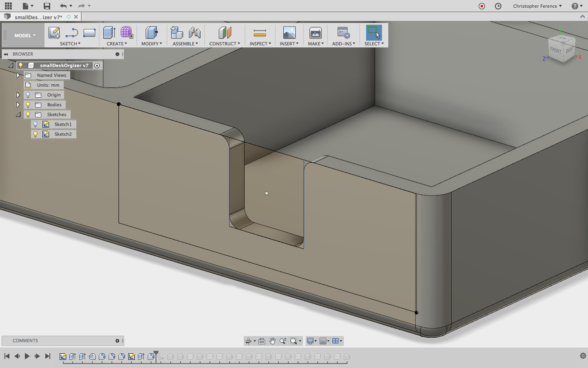Screen dimensions: 588x368
Task: Open the Christopher Ference account dropdown
Action: coord(537,6)
